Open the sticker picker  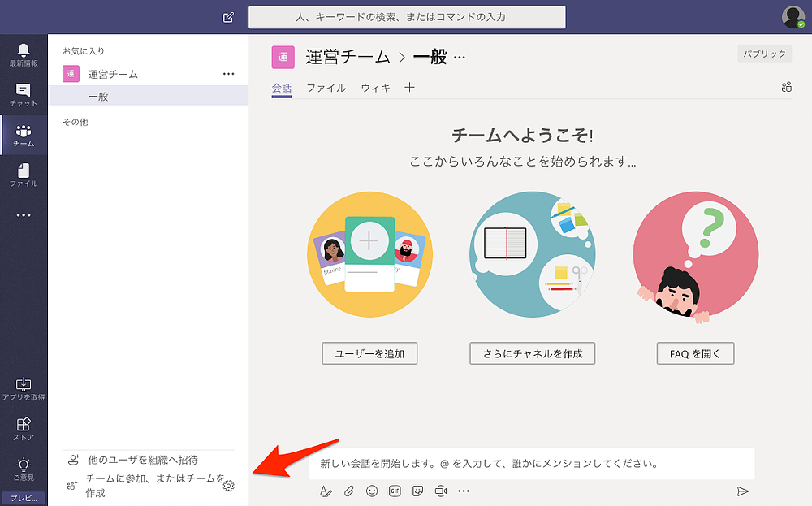tap(417, 491)
